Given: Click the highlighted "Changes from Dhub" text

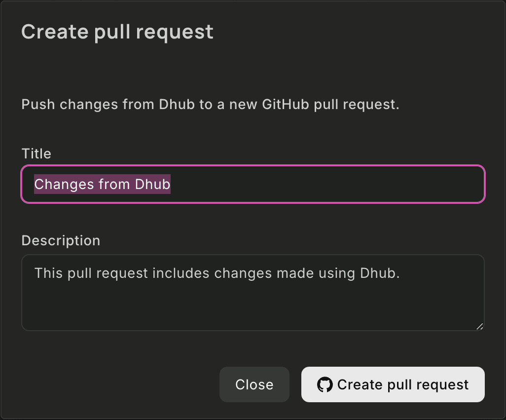Looking at the screenshot, I should 102,184.
